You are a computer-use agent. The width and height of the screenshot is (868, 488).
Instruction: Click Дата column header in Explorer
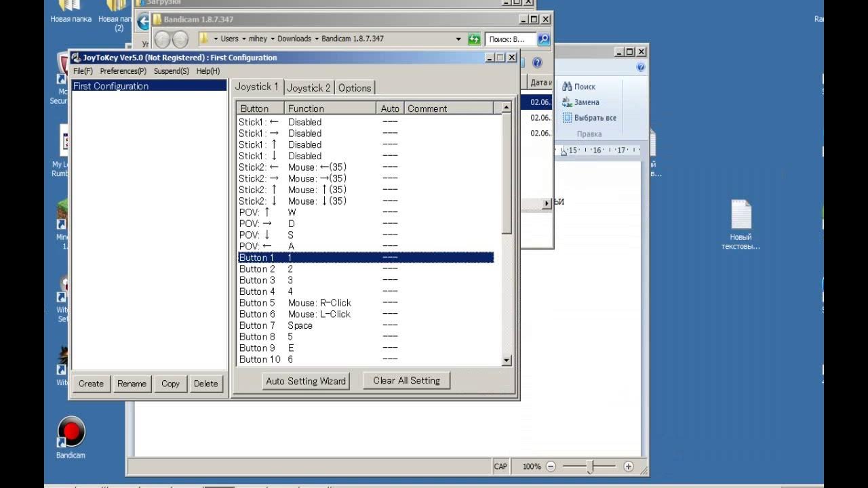[540, 82]
